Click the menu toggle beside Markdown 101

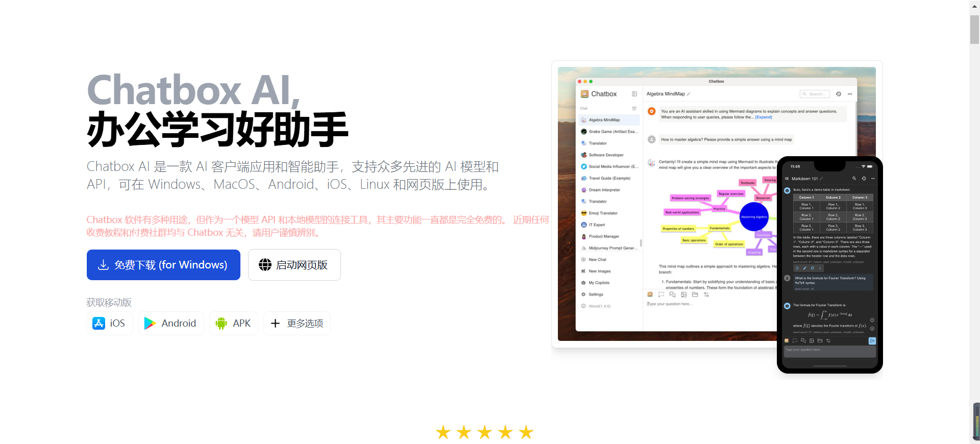click(x=787, y=179)
